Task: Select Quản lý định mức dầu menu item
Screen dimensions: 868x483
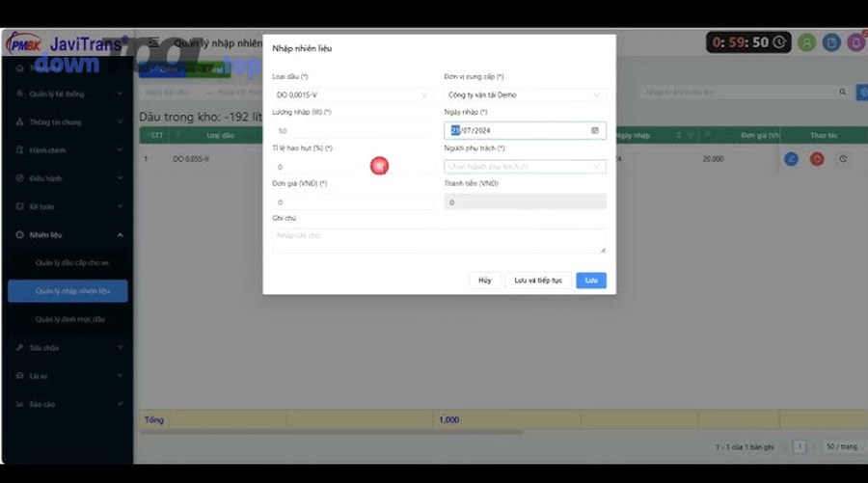Action: 70,318
